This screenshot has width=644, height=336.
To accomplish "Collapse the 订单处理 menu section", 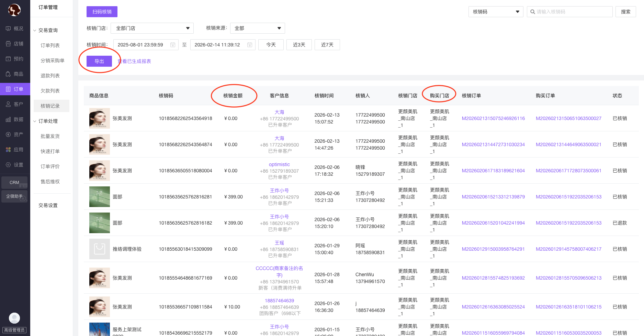I will 35,121.
